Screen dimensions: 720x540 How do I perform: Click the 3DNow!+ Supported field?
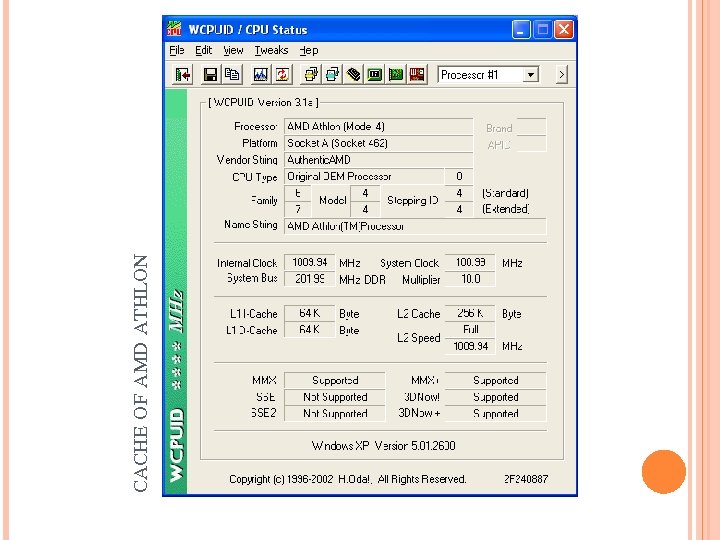496,413
